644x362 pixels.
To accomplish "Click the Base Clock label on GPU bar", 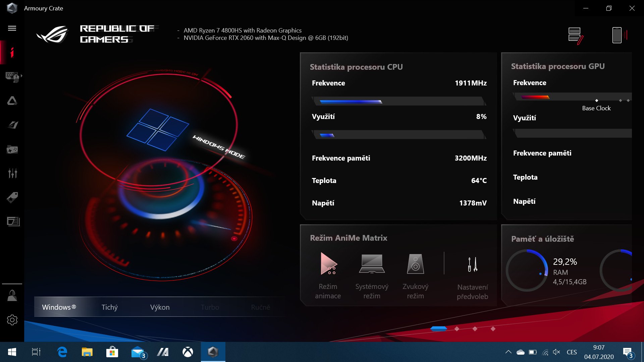I will tap(596, 108).
